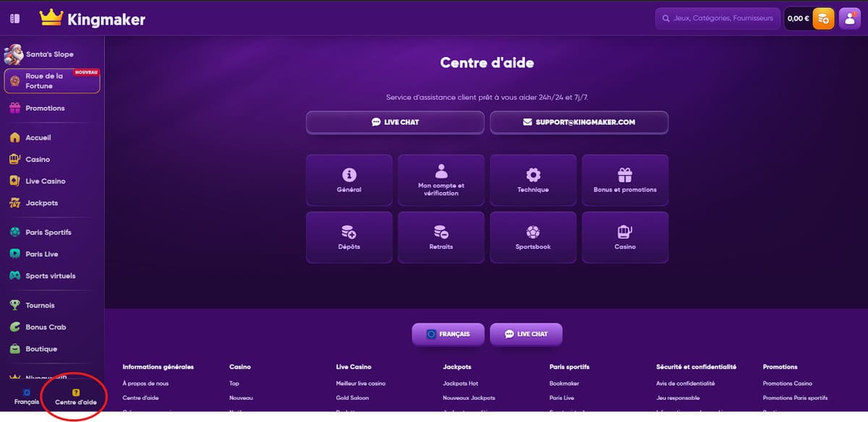Open Bonus et promotions gift category

click(x=625, y=181)
